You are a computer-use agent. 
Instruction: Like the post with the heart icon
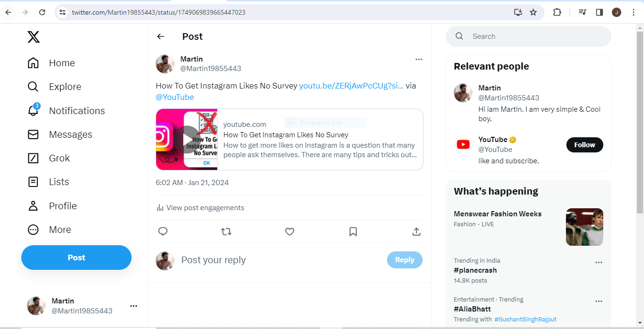click(x=290, y=231)
